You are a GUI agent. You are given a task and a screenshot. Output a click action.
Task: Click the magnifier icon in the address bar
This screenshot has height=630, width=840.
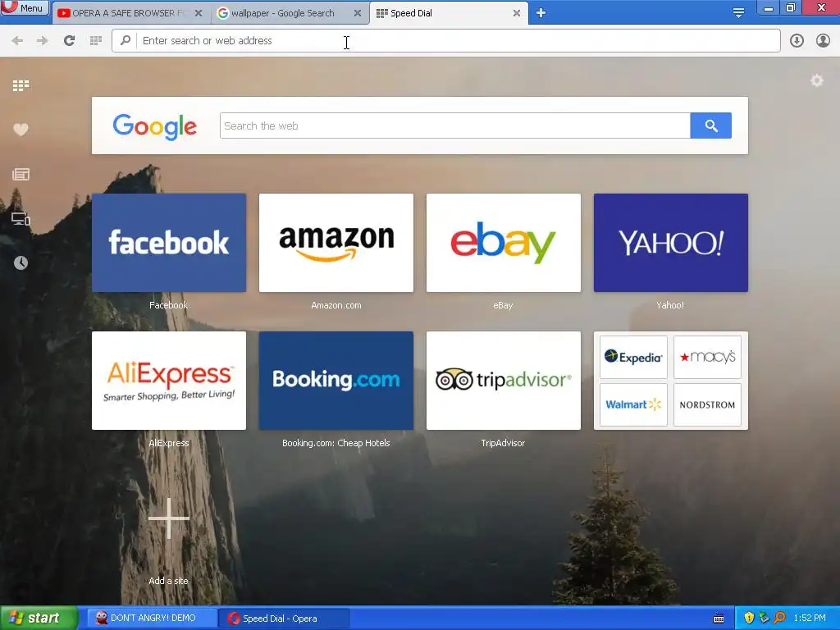point(126,40)
